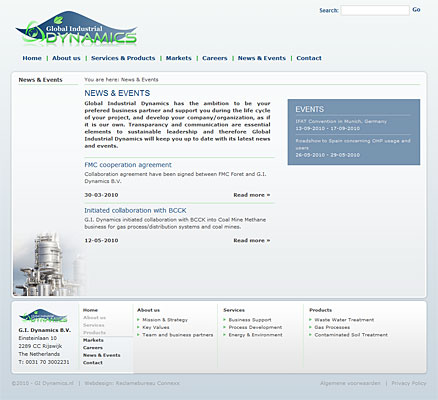Open Gas Processes footer link

[332, 327]
